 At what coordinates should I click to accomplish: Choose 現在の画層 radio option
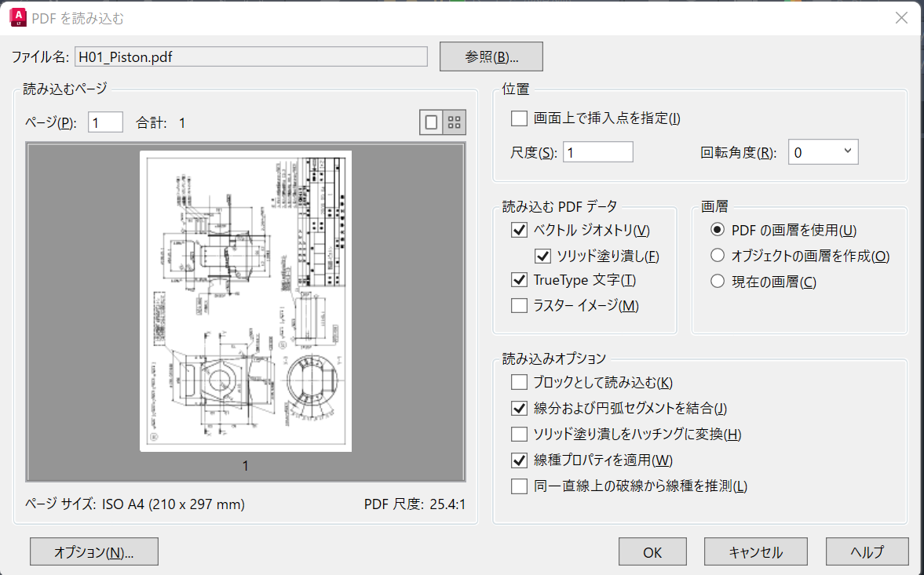click(x=717, y=282)
